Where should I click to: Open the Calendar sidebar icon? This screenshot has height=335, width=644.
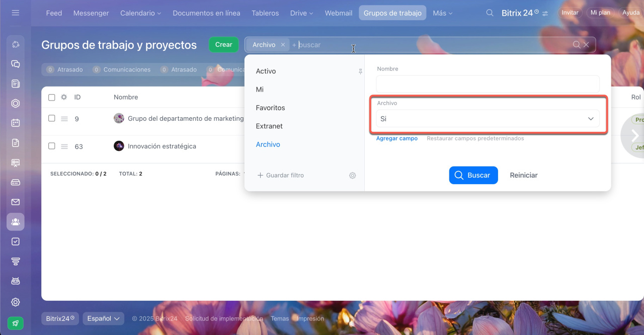pos(16,123)
